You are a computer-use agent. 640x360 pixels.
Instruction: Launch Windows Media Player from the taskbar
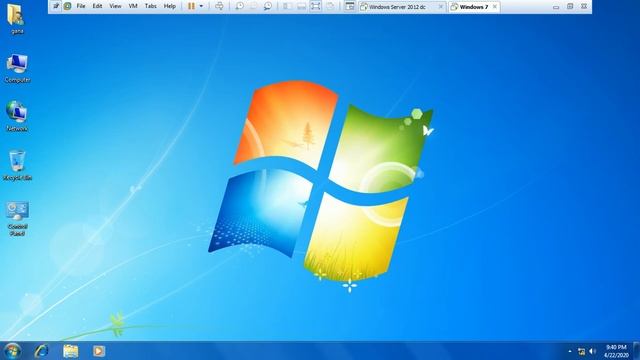pos(99,351)
